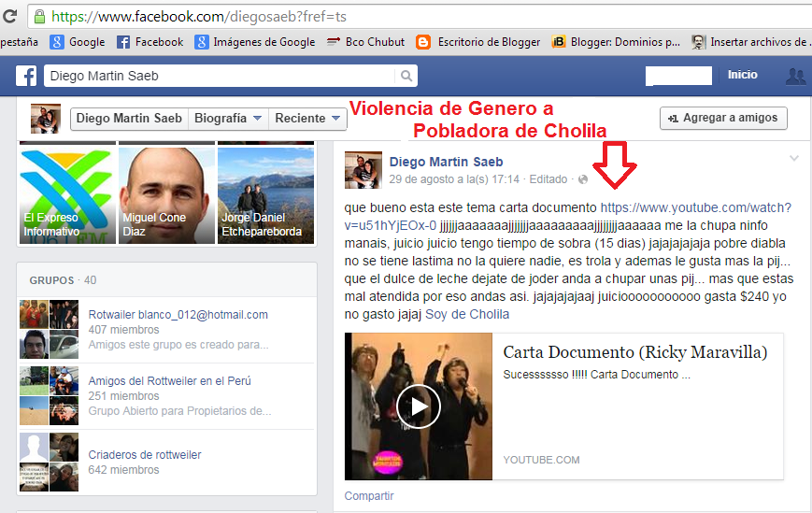The height and width of the screenshot is (513, 812).
Task: Click 'Sucesssssso !!!!! Carta Documento' description
Action: pyautogui.click(x=596, y=375)
